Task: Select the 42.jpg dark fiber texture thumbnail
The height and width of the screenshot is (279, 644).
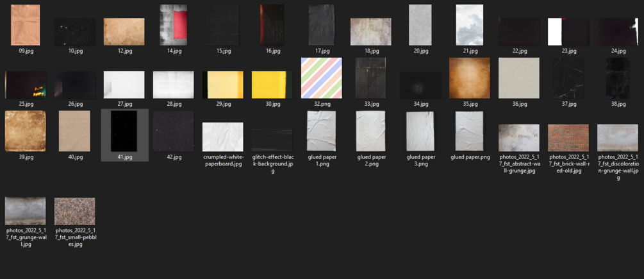Action: click(x=173, y=131)
